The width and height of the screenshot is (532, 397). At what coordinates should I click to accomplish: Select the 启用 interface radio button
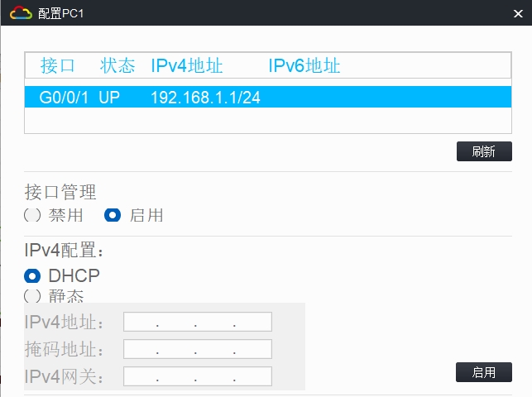point(113,215)
